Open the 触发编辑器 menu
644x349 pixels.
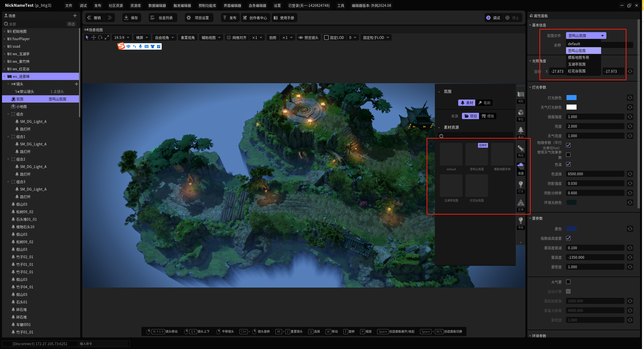pyautogui.click(x=182, y=5)
